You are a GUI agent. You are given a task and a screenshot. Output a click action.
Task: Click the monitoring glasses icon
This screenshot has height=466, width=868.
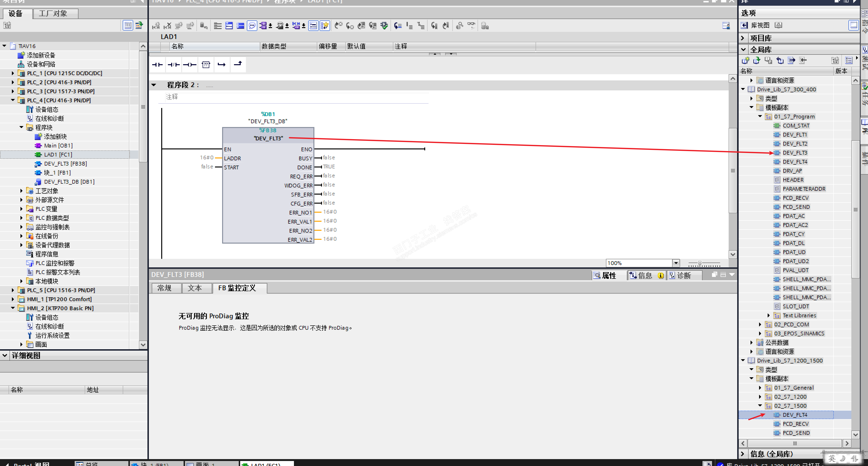click(x=471, y=26)
